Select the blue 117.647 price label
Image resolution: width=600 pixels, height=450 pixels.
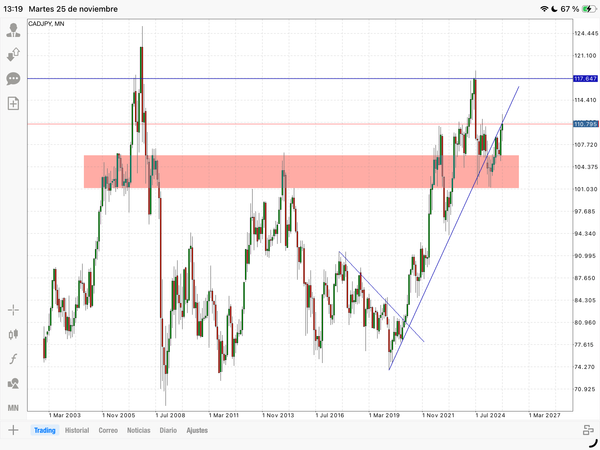point(585,79)
